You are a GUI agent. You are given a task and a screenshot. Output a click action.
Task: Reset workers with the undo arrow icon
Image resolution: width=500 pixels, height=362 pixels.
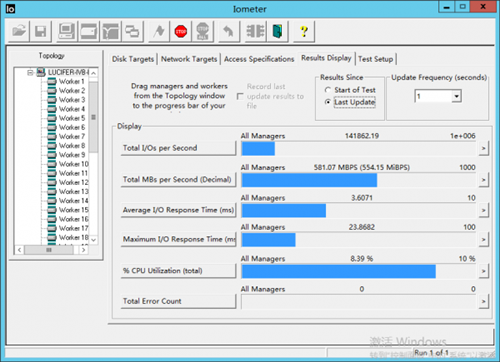(x=229, y=32)
